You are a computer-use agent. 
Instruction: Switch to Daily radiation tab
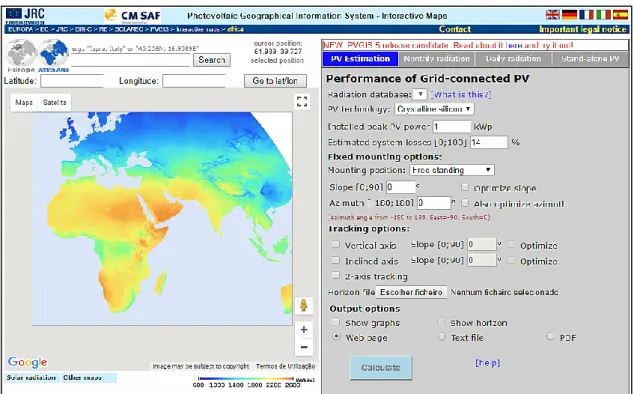pos(513,59)
